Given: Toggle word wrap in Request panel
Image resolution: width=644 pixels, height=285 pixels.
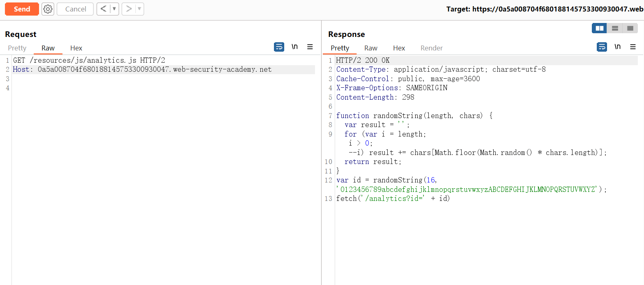Looking at the screenshot, I should point(279,47).
